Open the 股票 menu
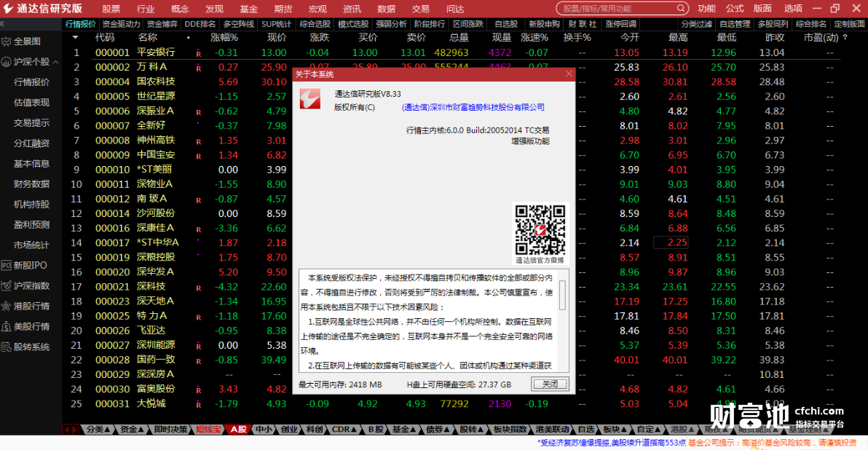Screen dimensions: 868x450 (x=111, y=9)
